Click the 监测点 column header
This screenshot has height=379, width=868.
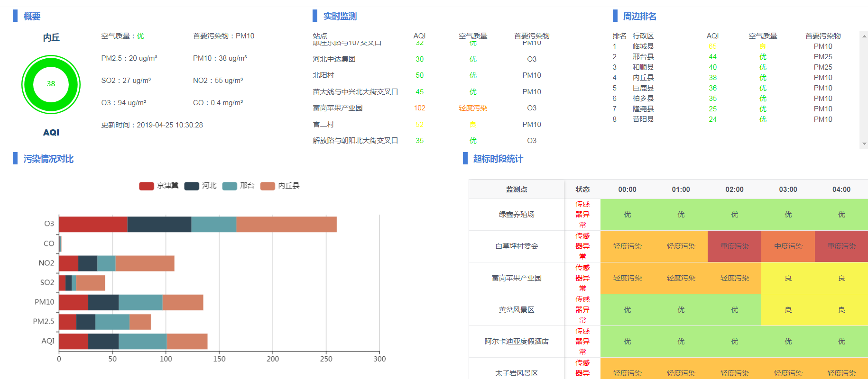pos(517,189)
